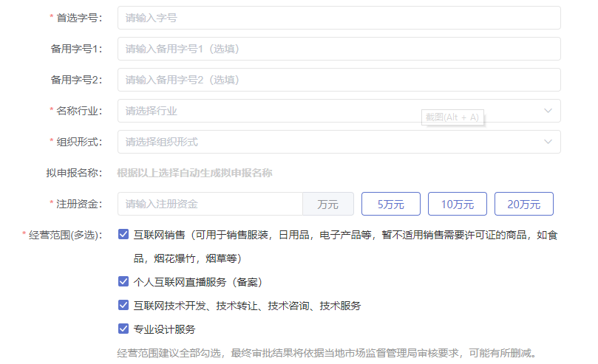598x364 pixels.
Task: Click the 万元 unit suffix box
Action: coord(328,204)
